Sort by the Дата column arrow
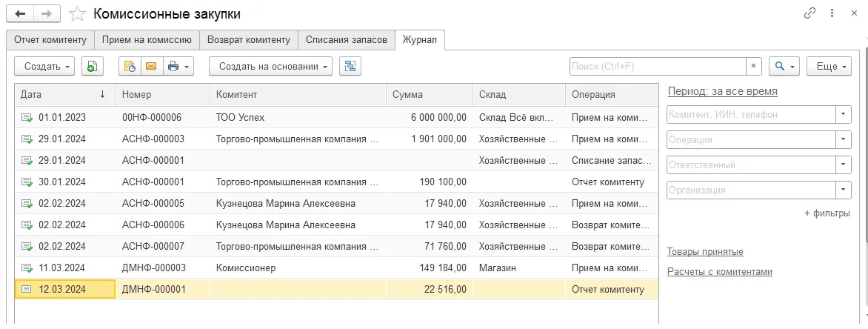This screenshot has height=329, width=868. pyautogui.click(x=102, y=95)
